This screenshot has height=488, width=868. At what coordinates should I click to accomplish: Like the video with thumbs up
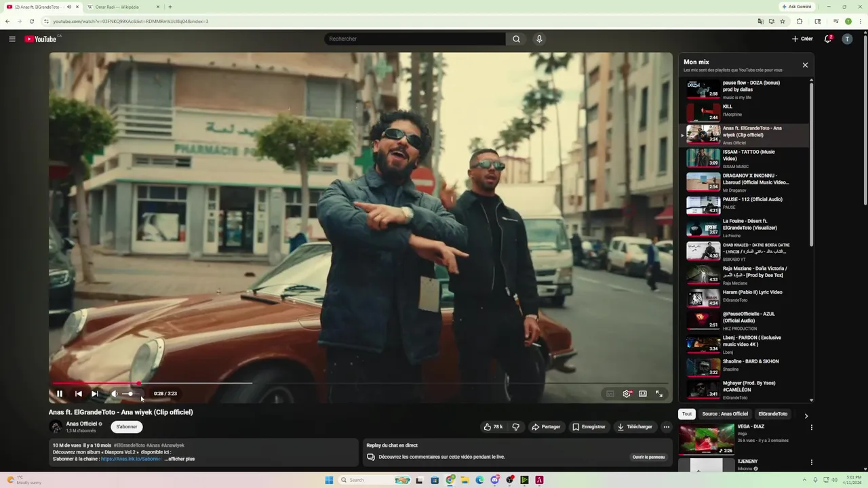[x=493, y=427]
